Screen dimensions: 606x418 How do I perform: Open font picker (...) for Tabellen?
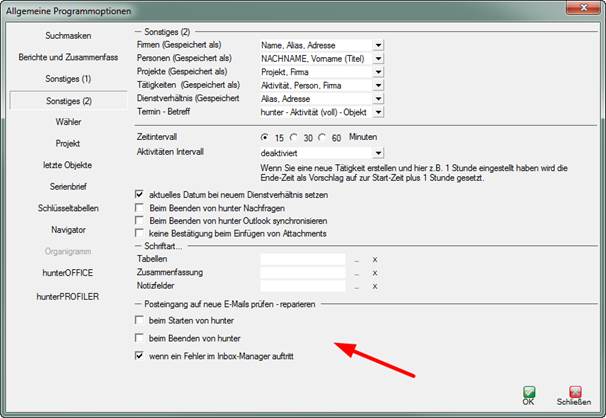(356, 259)
